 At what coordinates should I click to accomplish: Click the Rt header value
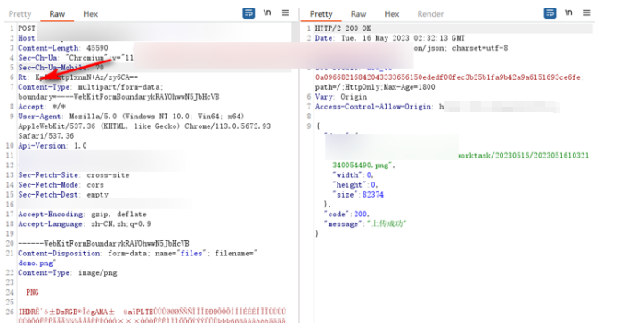[86, 77]
